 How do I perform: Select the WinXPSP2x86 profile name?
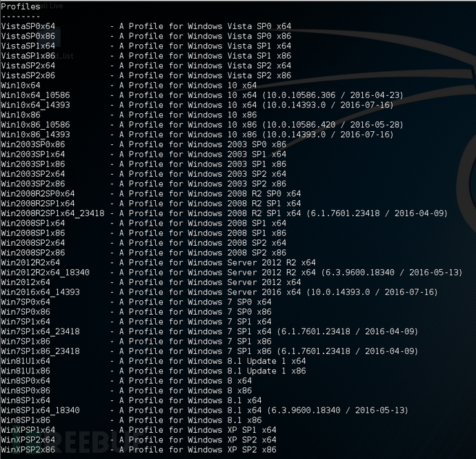[x=28, y=449]
